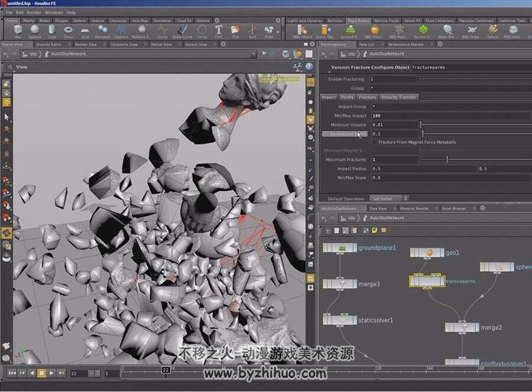Add a sticky note in network editor

pyautogui.click(x=375, y=230)
